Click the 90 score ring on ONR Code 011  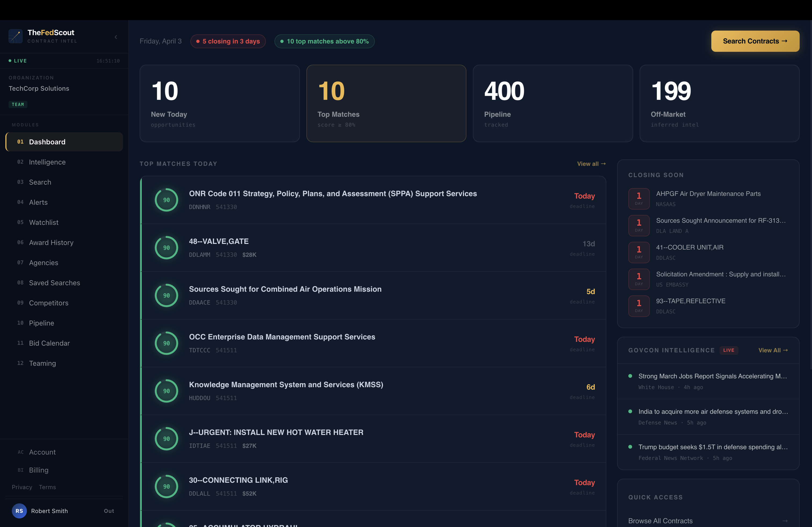point(166,200)
